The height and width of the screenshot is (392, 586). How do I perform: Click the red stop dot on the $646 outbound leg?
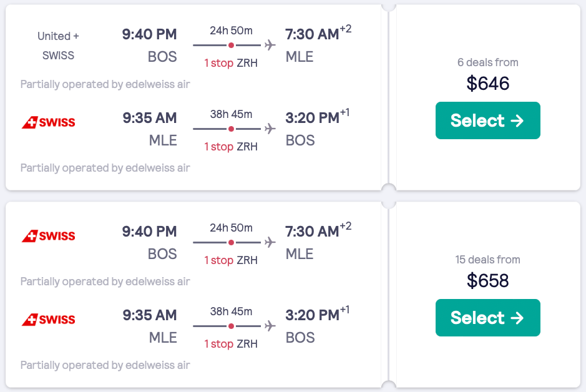[x=231, y=45]
